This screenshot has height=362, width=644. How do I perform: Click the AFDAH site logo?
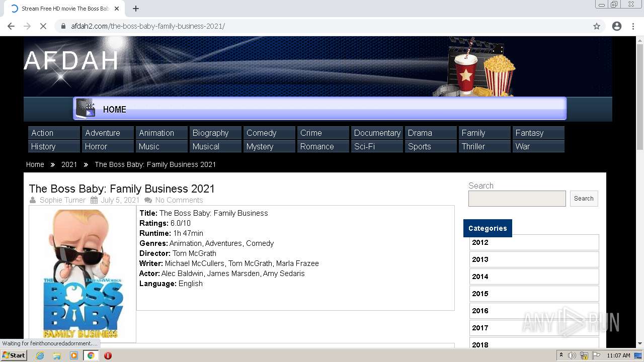(x=71, y=61)
